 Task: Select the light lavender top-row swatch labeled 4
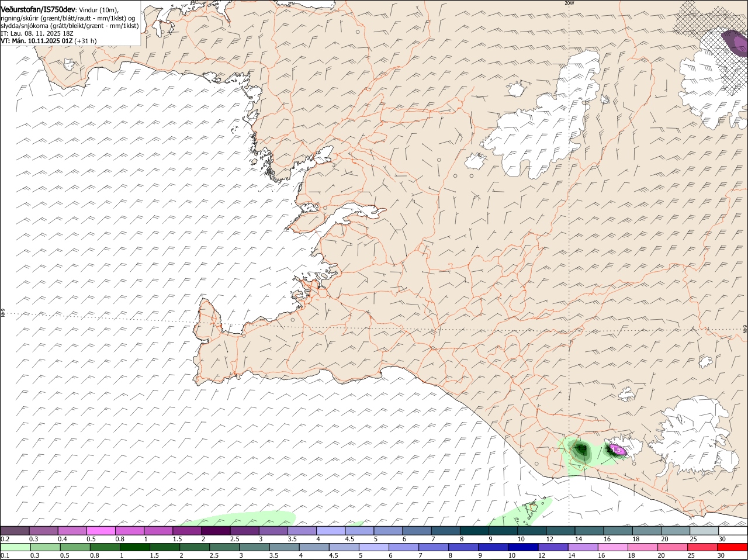click(x=331, y=531)
